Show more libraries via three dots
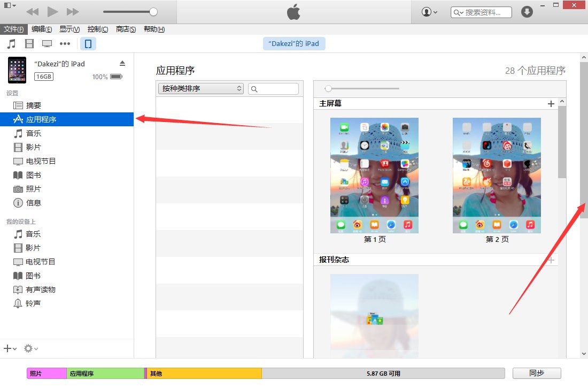The width and height of the screenshot is (588, 388). (x=65, y=44)
